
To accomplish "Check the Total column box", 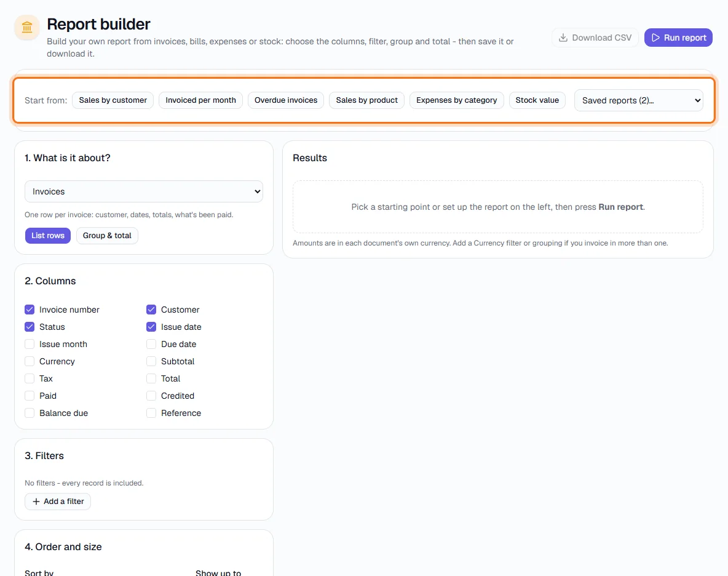I will pos(151,378).
